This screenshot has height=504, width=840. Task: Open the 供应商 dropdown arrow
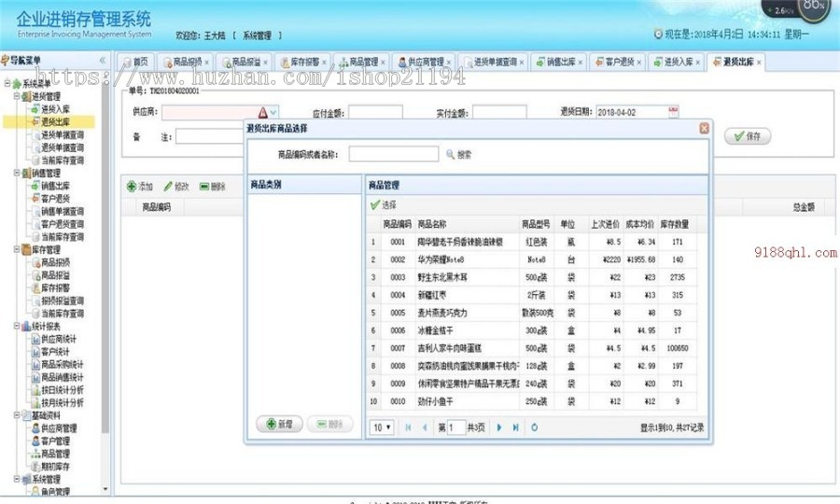pyautogui.click(x=273, y=113)
